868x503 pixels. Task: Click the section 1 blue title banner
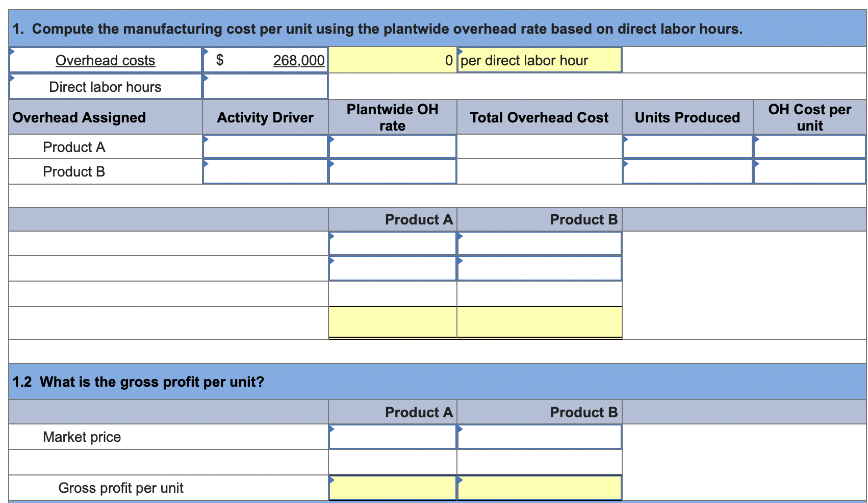377,29
